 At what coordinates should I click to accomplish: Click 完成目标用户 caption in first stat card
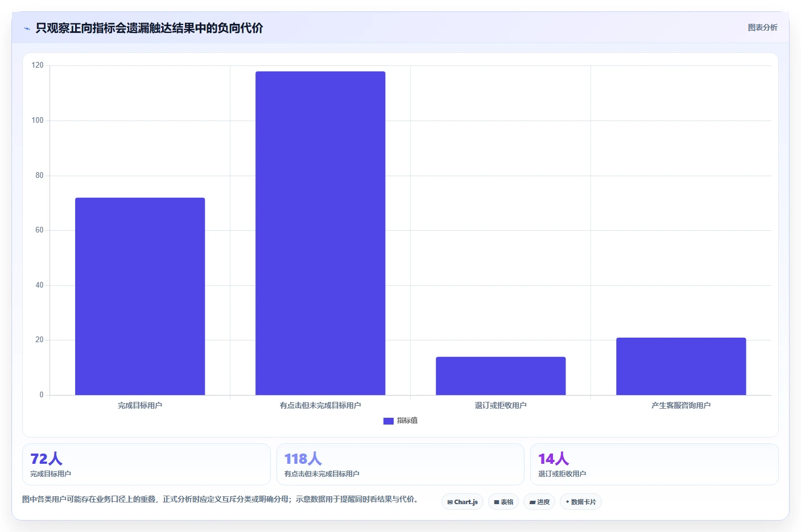coord(51,474)
